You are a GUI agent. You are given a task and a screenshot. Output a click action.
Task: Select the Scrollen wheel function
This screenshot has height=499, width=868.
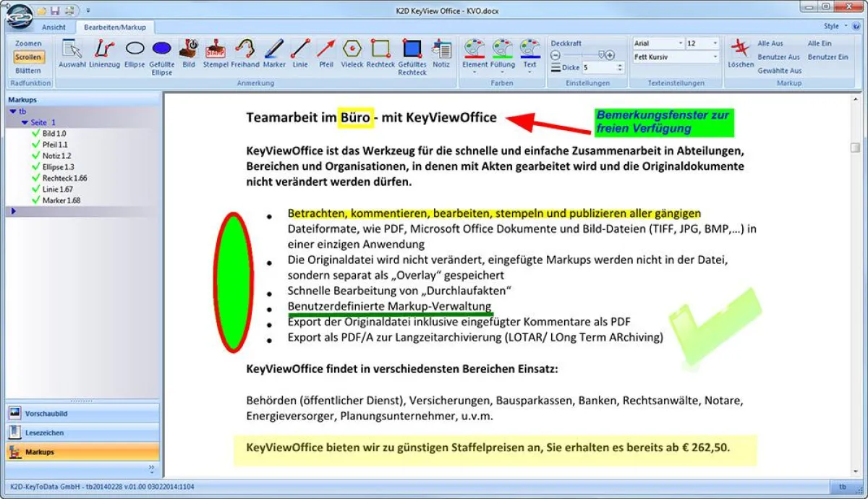tap(29, 57)
